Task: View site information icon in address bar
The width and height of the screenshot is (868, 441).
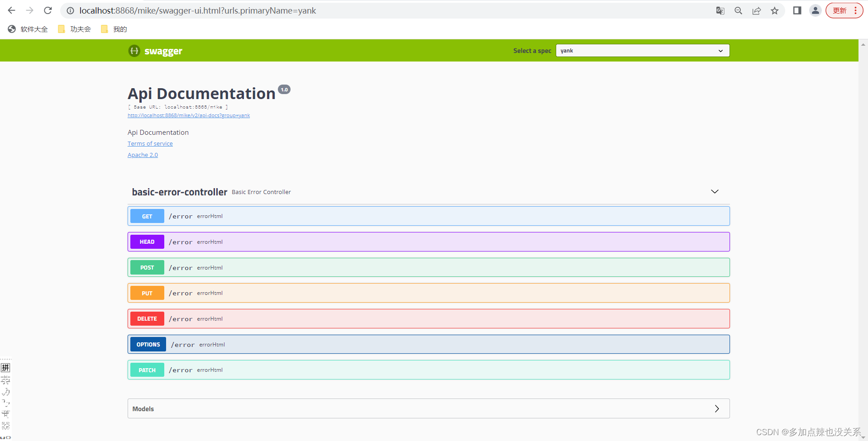Action: [70, 10]
